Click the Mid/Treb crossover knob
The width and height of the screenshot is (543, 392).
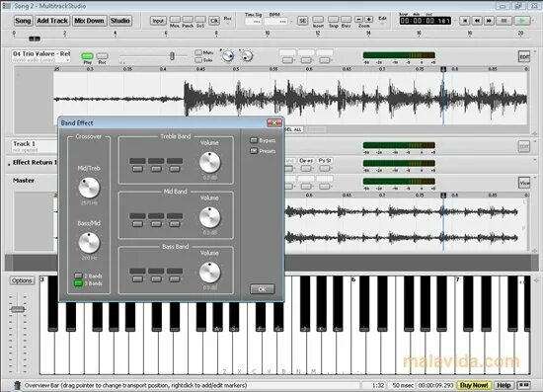tap(89, 188)
